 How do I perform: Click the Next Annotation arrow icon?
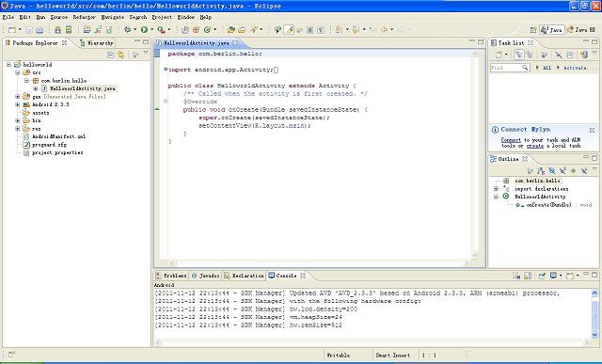339,29
